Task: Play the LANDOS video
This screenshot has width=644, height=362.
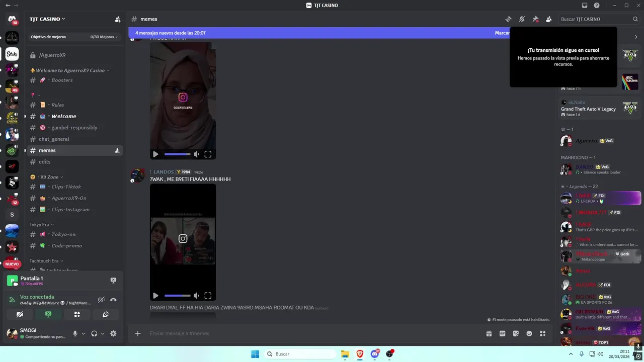Action: (x=155, y=296)
